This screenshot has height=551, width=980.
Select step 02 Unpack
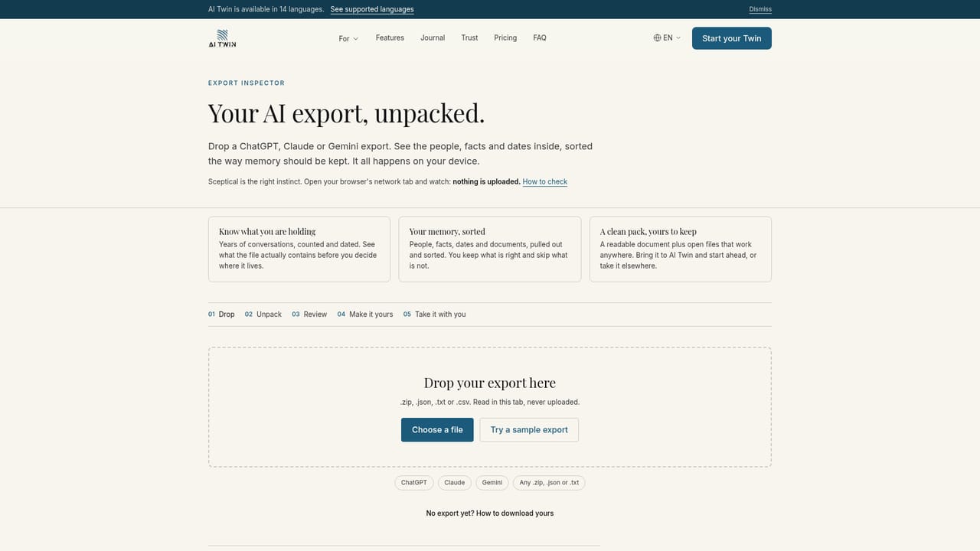(x=263, y=315)
